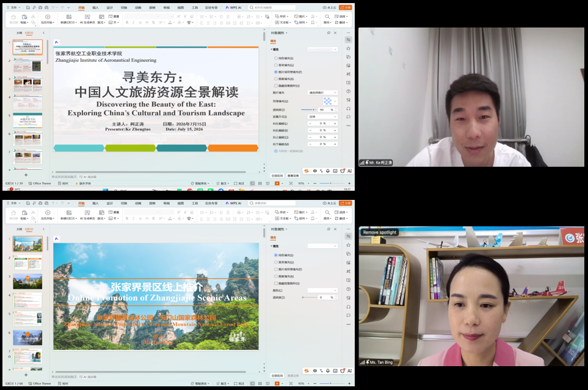
Task: Click the Save icon in top WPS window
Action: click(28, 7)
